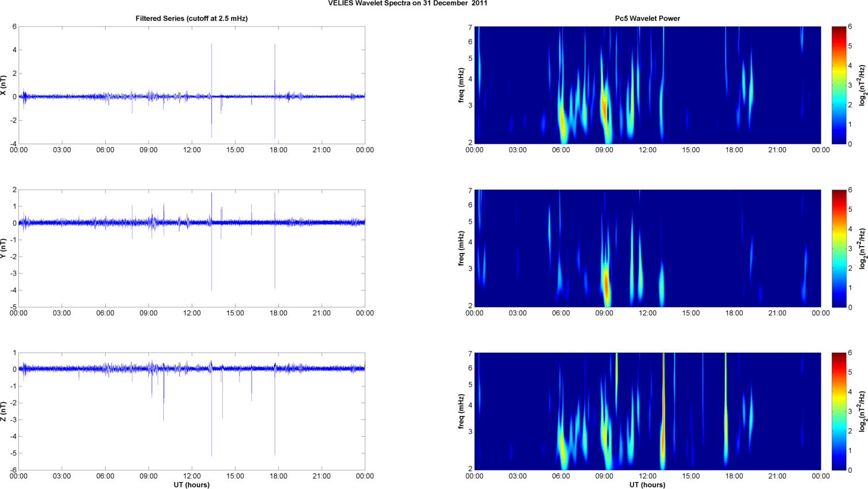Click '09:00' tick under Z filtered series plot
This screenshot has height=489, width=868.
148,476
